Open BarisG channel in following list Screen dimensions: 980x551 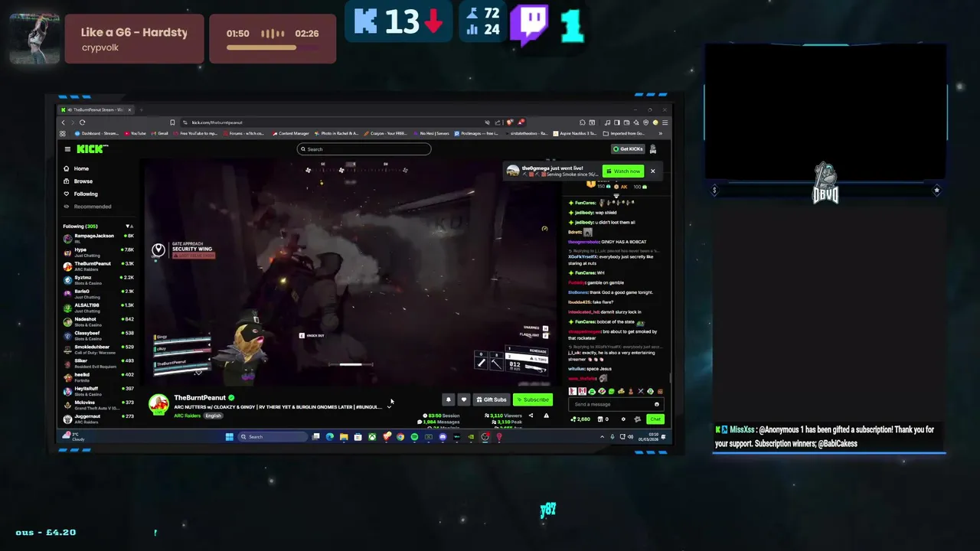coord(98,293)
